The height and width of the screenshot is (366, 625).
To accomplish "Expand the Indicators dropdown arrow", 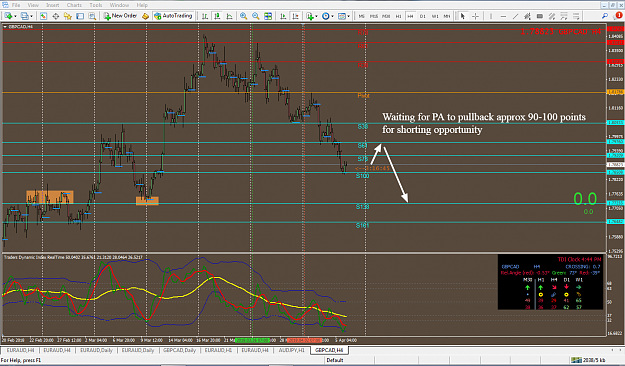I will click(x=316, y=16).
